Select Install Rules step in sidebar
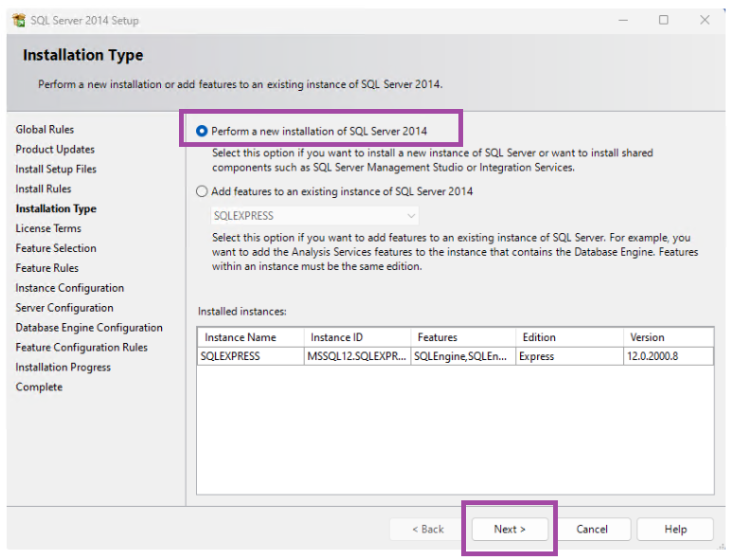Image resolution: width=735 pixels, height=560 pixels. pyautogui.click(x=44, y=189)
